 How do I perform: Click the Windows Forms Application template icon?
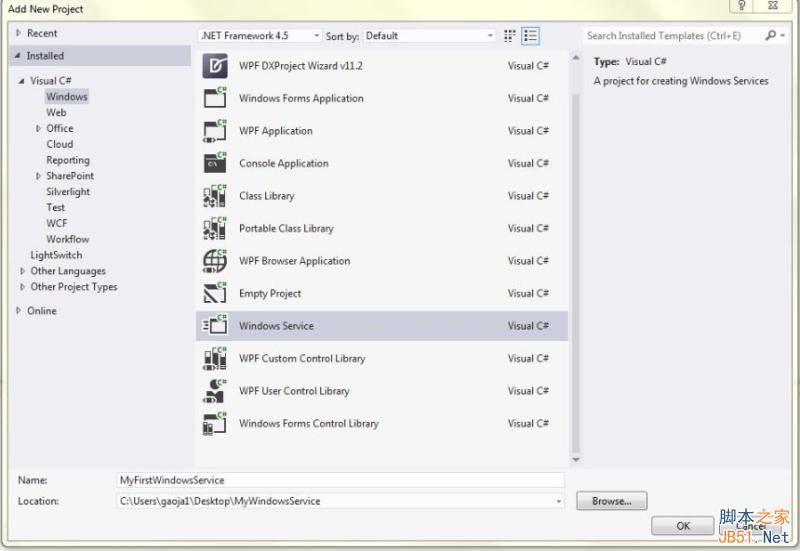[215, 98]
